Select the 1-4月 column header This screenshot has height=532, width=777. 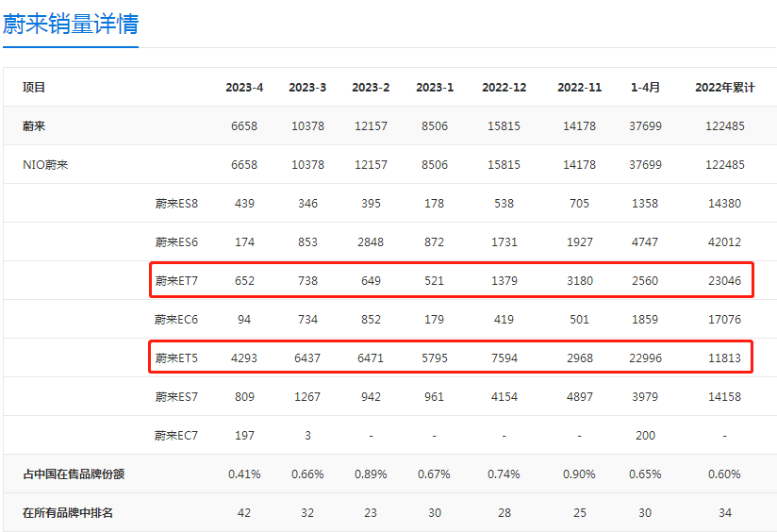click(x=645, y=88)
